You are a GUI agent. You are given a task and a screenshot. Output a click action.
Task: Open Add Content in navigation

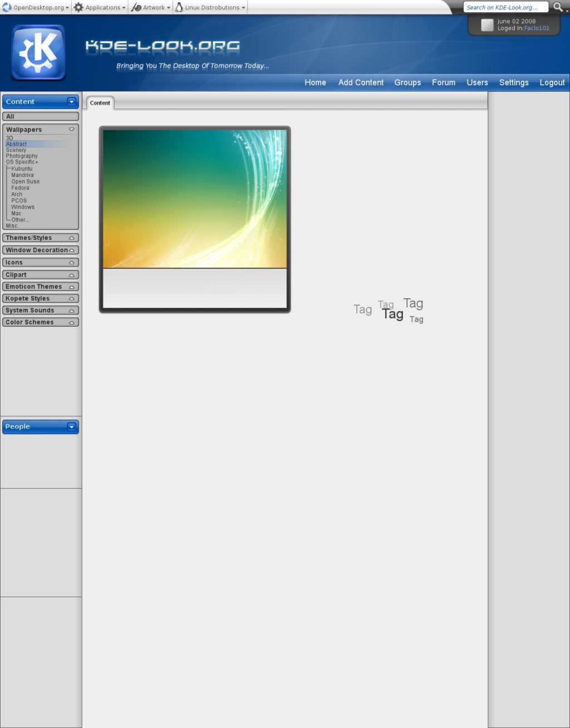click(x=361, y=82)
